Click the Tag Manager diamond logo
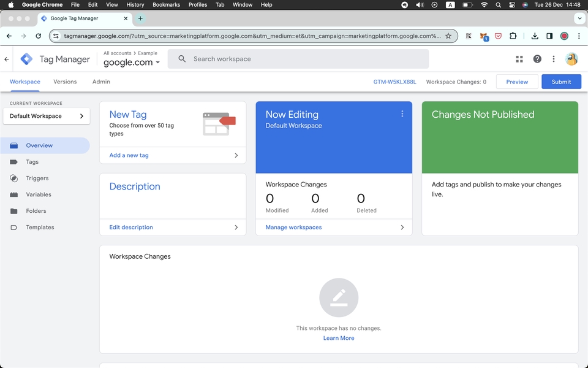The height and width of the screenshot is (368, 588). (26, 59)
